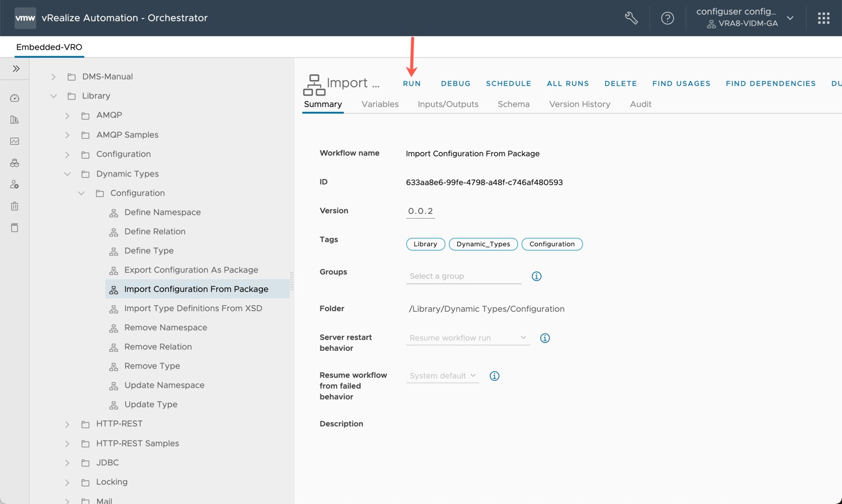Click the Export Configuration As Package workflow icon
Viewport: 842px width, 504px height.
coord(114,270)
